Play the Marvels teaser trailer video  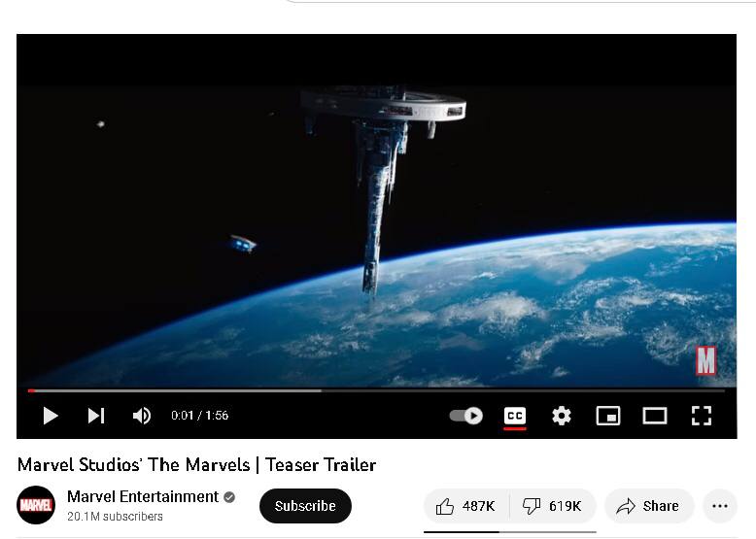(51, 416)
